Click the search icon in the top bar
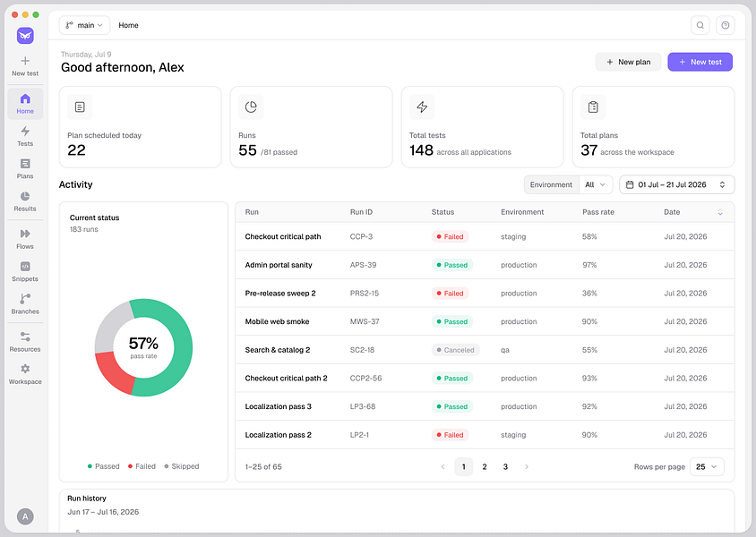The image size is (756, 537). [700, 25]
